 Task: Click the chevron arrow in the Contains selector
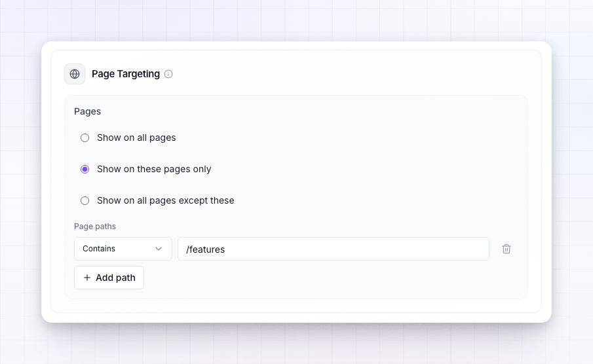point(159,249)
